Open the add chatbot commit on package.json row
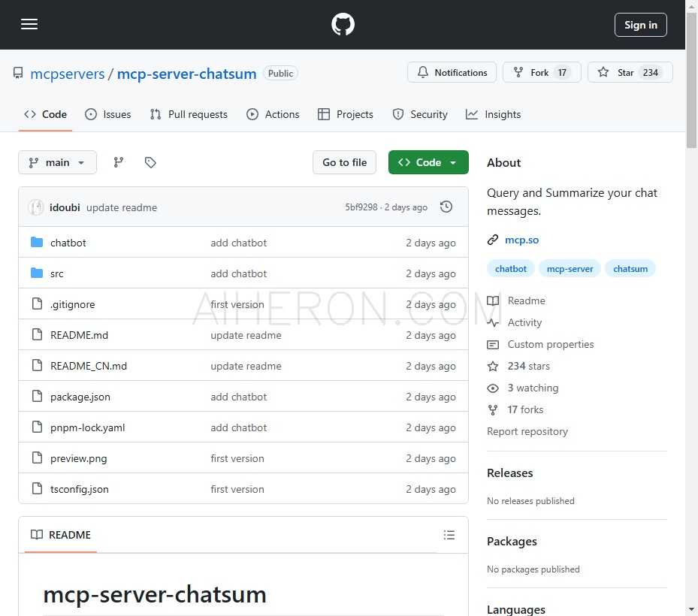This screenshot has width=698, height=616. [x=239, y=397]
